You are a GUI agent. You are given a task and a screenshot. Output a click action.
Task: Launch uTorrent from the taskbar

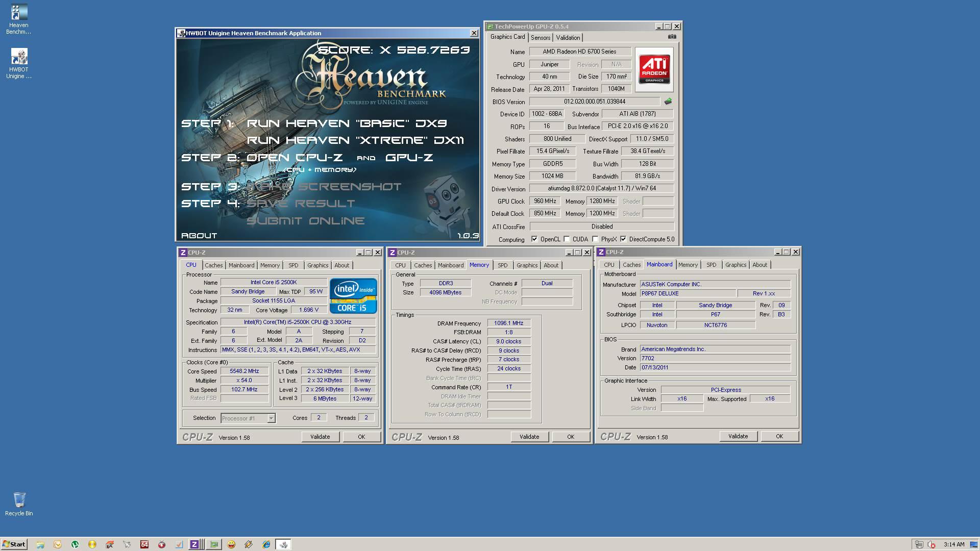75,544
